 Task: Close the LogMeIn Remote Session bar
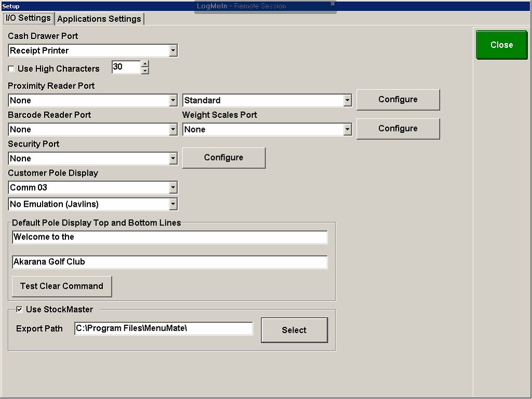[x=332, y=4]
